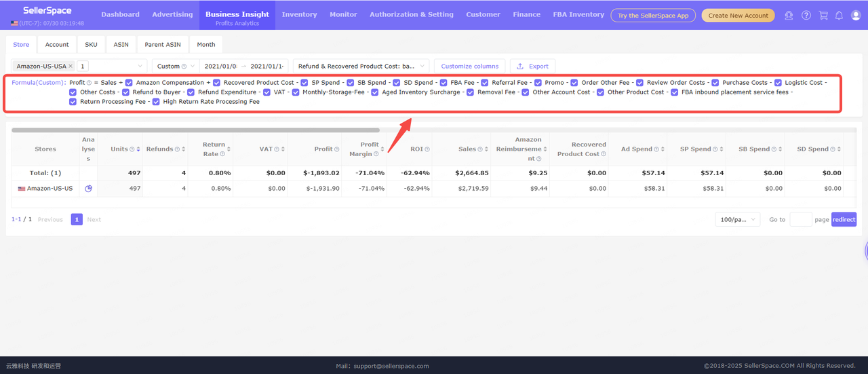
Task: Remove the Amazon-US-USA store tag
Action: (x=71, y=66)
